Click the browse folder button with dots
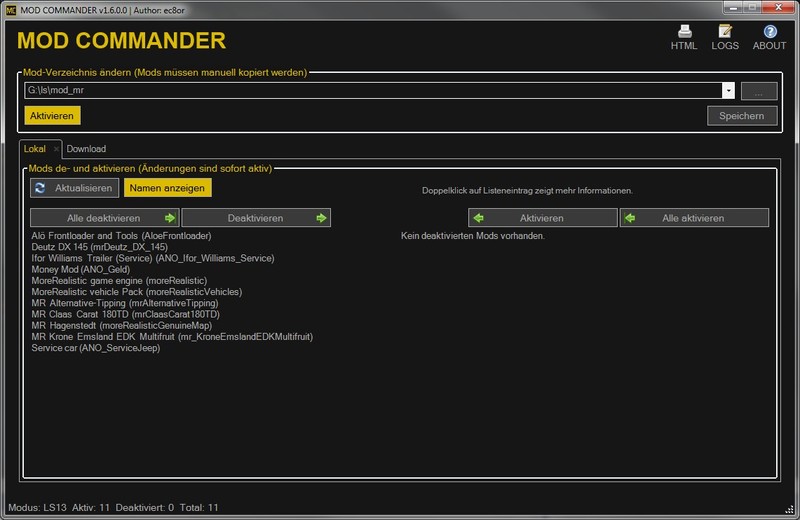Screen dimensions: 800x520 click(x=759, y=91)
